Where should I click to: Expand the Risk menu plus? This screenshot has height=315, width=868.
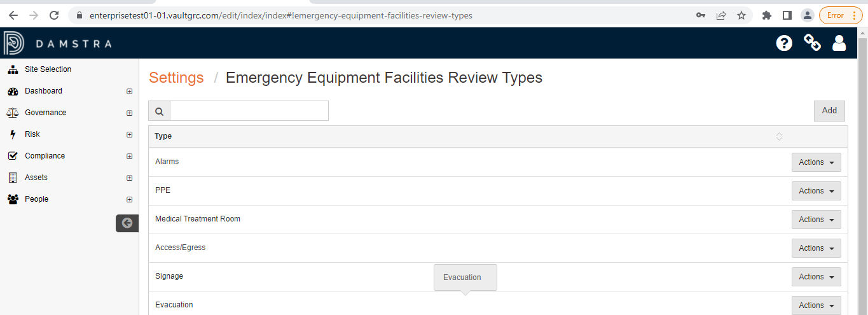[x=129, y=135]
